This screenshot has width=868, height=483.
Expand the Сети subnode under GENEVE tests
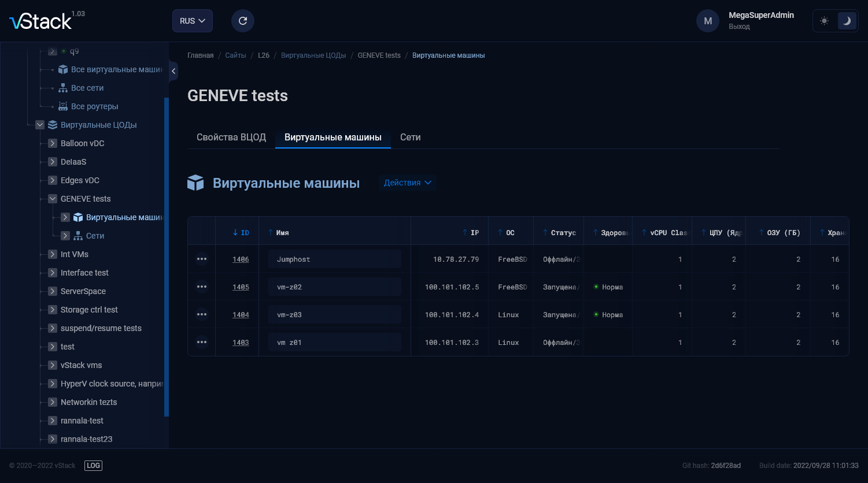[x=65, y=236]
